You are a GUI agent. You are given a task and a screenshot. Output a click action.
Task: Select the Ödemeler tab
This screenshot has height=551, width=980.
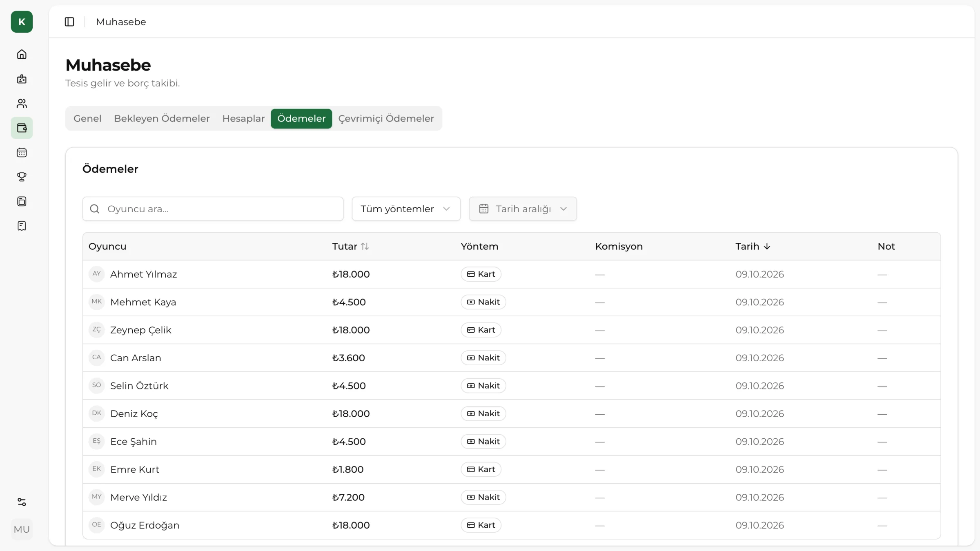pos(301,118)
